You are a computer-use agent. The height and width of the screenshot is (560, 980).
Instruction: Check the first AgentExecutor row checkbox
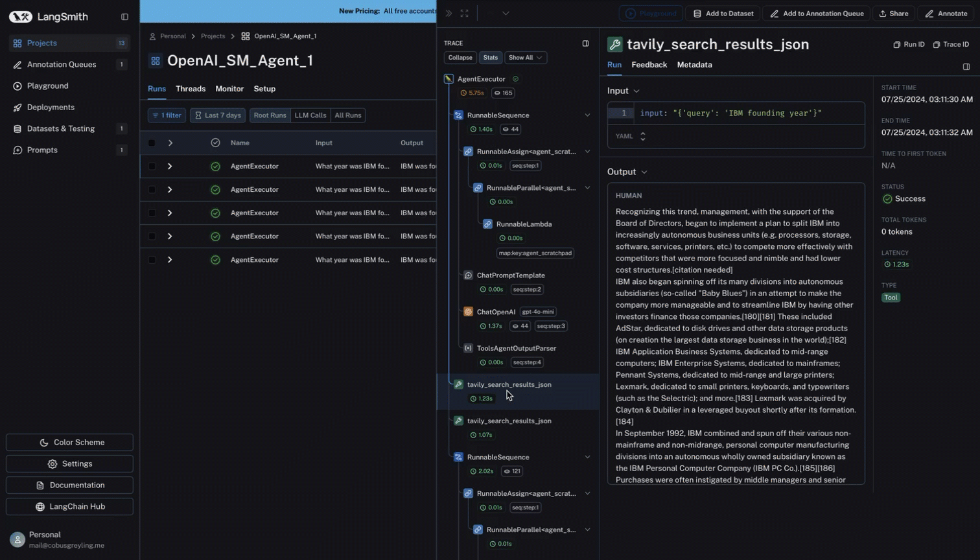click(152, 167)
